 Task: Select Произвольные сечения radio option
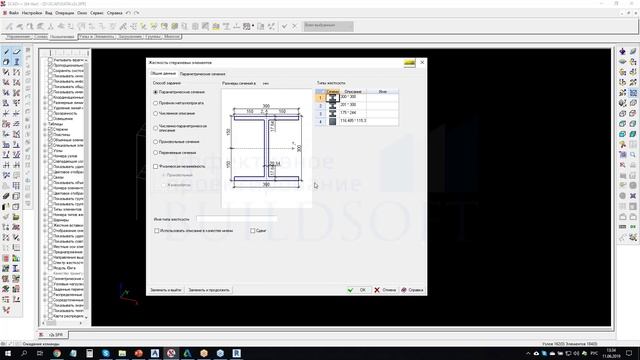click(x=156, y=142)
